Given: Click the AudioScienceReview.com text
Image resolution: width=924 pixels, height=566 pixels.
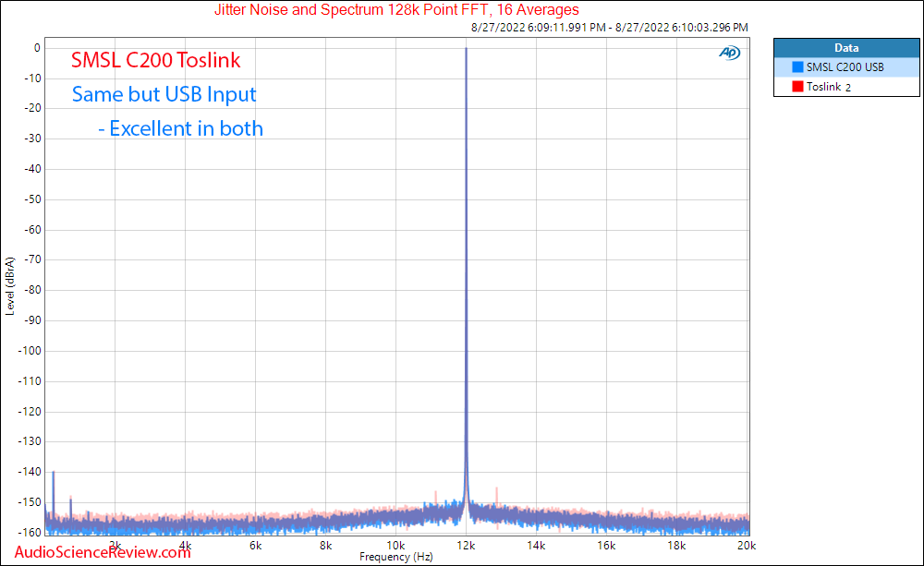Looking at the screenshot, I should [103, 552].
